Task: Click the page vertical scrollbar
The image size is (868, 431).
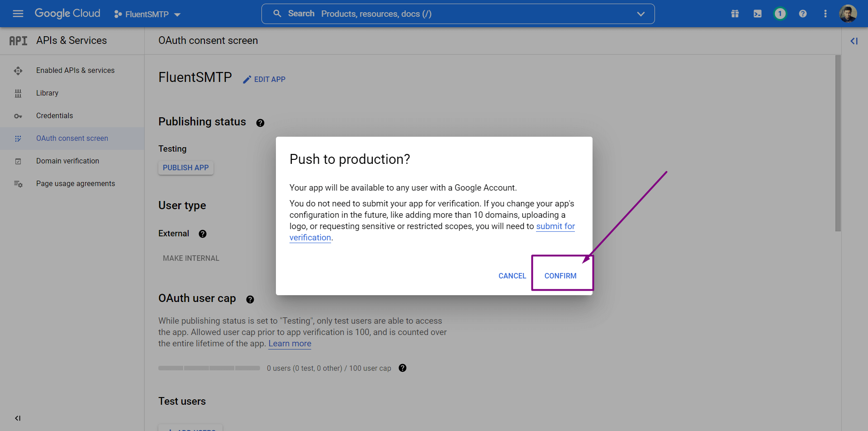Action: (x=838, y=144)
